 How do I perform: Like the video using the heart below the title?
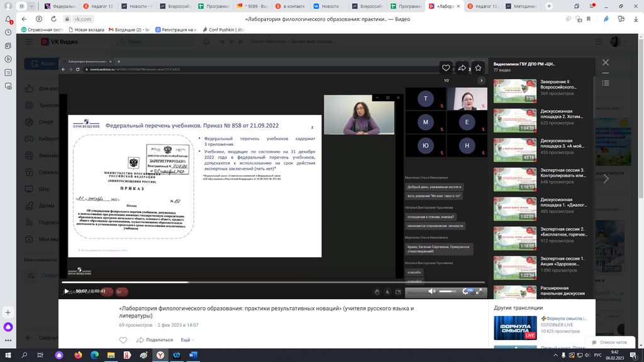(x=123, y=339)
